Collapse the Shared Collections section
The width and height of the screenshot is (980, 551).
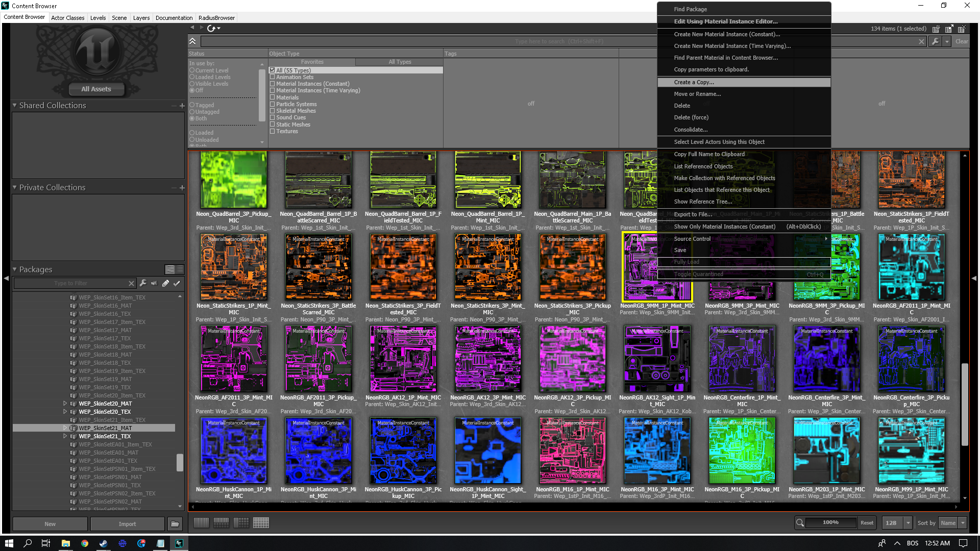click(15, 105)
